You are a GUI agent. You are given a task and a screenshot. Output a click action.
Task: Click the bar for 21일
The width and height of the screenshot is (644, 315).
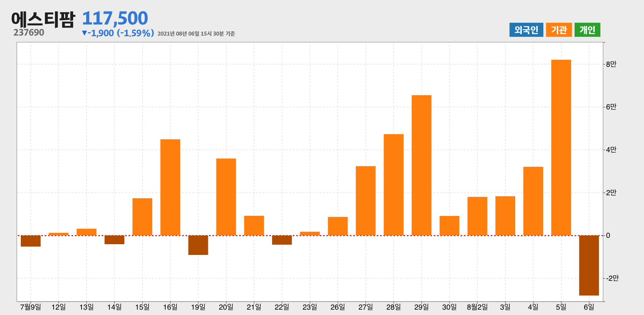click(x=254, y=225)
